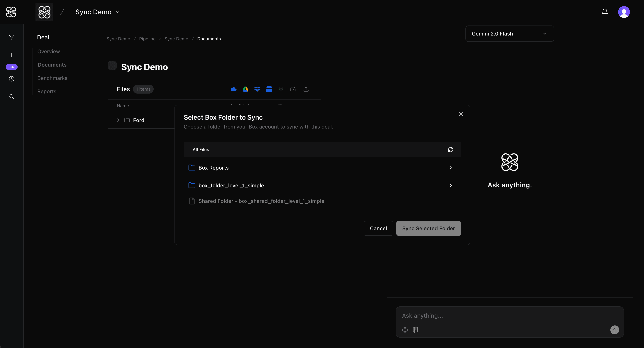Tick the checkbox beside the Sync Demo title
This screenshot has height=348, width=644.
click(x=112, y=65)
